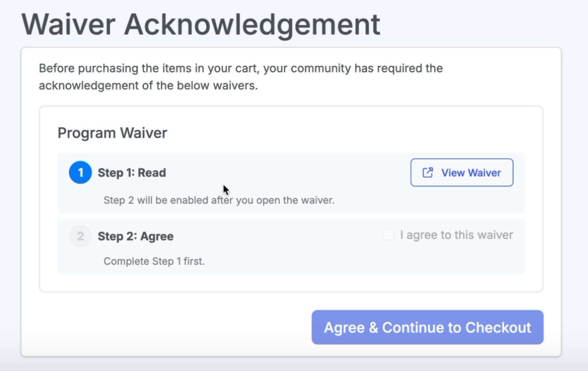Select the Program Waiver section title
This screenshot has width=588, height=371.
pos(112,133)
